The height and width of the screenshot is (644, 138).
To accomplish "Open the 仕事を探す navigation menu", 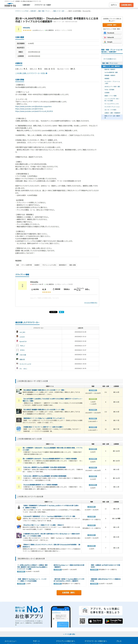I will click(26, 5).
